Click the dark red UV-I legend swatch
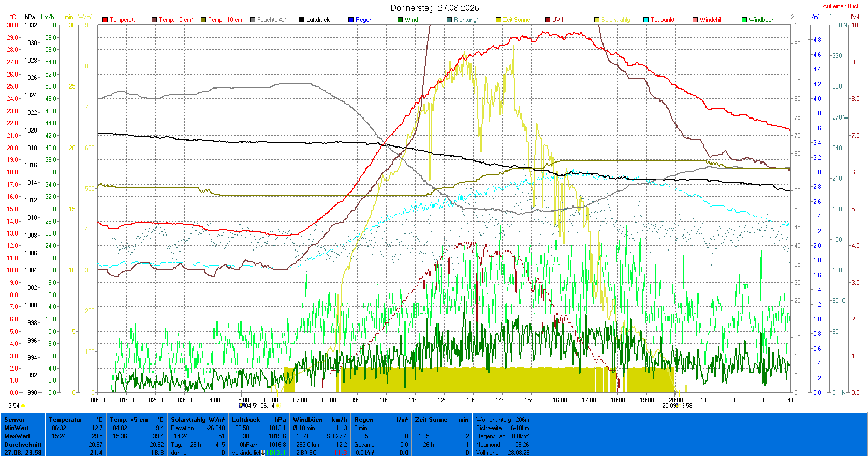The image size is (868, 456). 548,20
